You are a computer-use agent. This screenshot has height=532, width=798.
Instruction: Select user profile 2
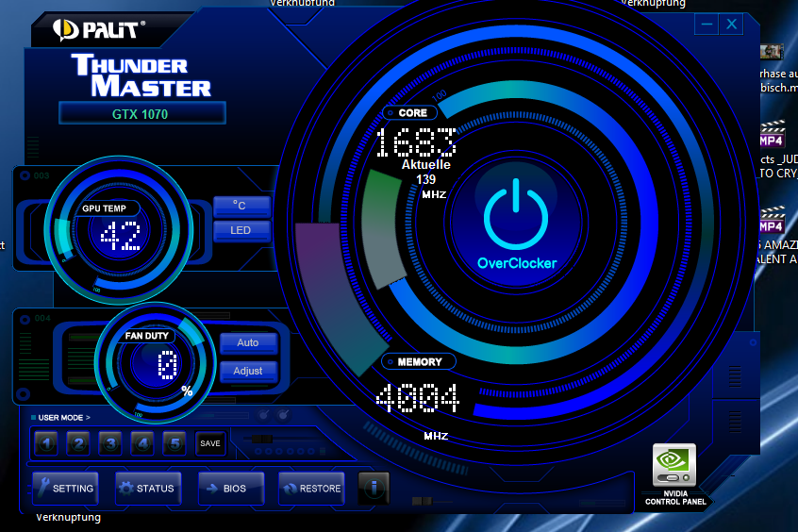(x=78, y=443)
